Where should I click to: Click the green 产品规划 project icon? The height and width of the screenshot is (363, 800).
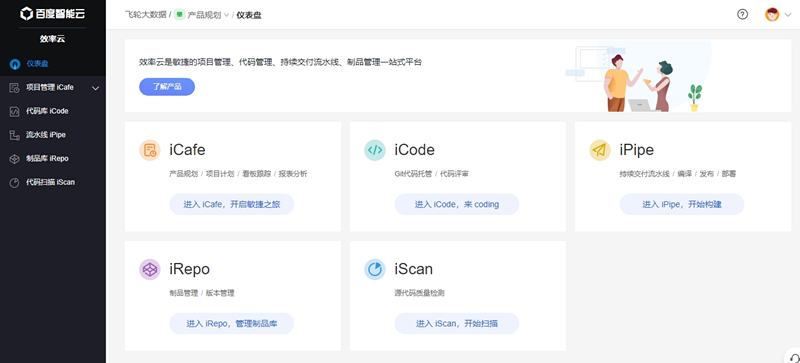180,15
